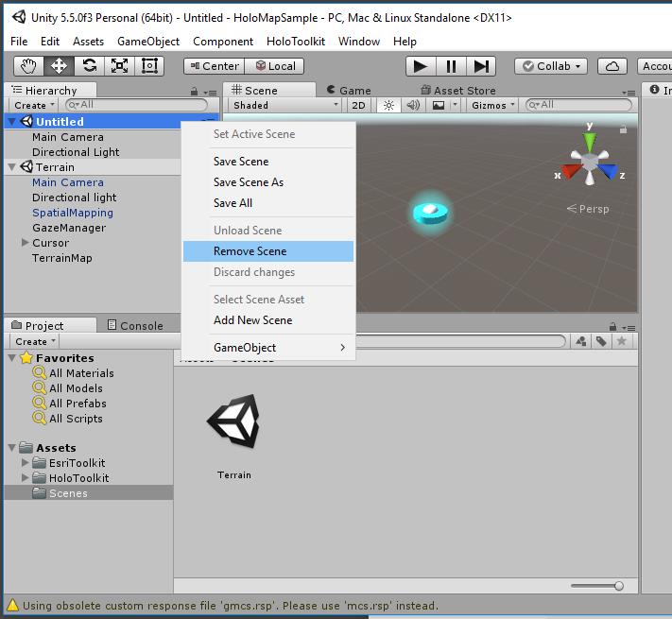
Task: Click Persp projection label
Action: pyautogui.click(x=588, y=209)
